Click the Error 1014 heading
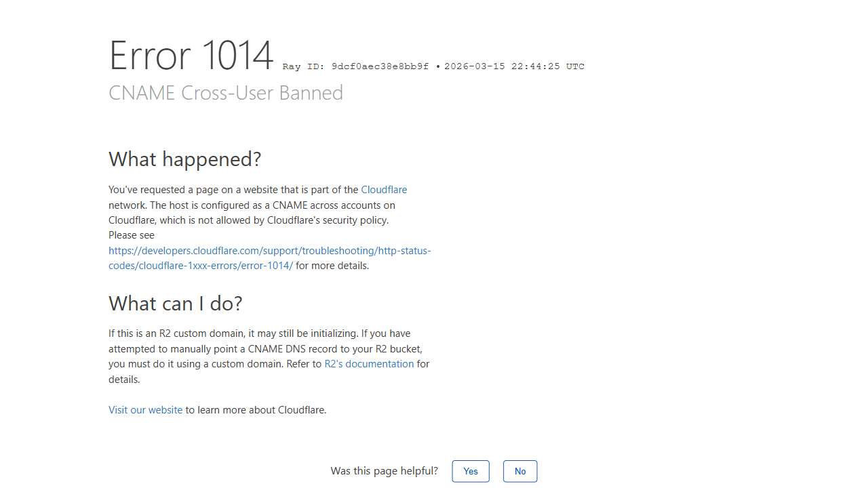 tap(191, 56)
